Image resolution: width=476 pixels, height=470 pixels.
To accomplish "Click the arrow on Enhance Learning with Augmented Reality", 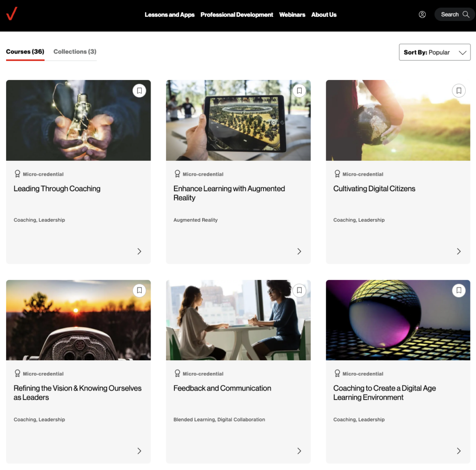I will click(299, 252).
